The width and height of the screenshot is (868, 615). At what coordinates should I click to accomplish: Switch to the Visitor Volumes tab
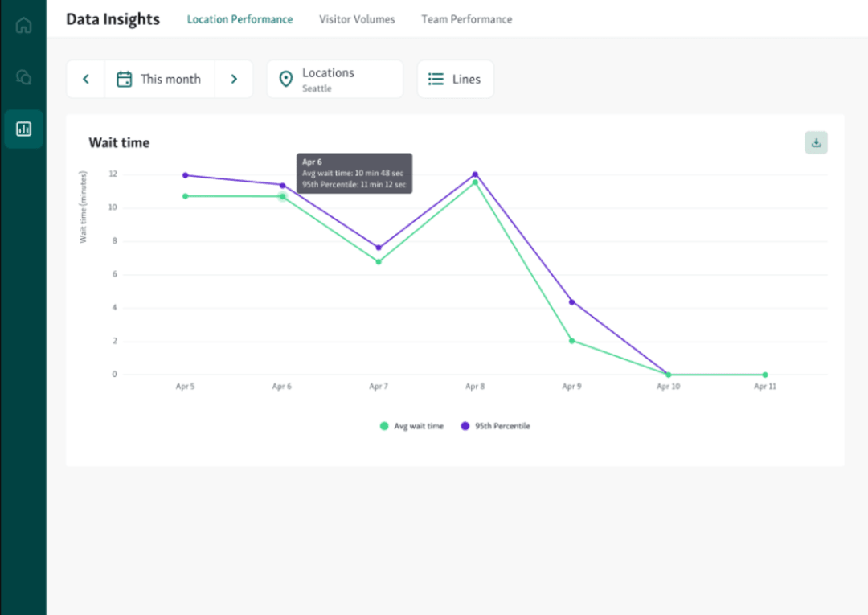tap(357, 19)
